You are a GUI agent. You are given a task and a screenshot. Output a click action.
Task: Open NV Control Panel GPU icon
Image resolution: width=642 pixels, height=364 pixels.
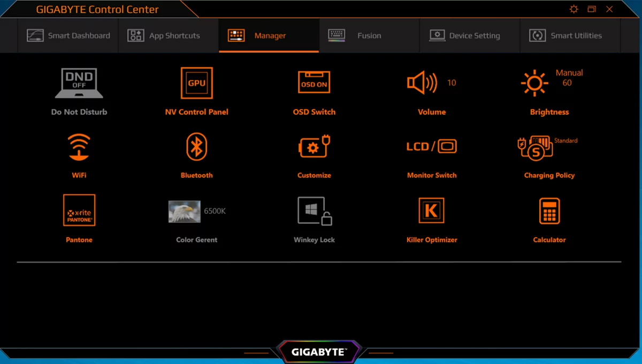(196, 83)
